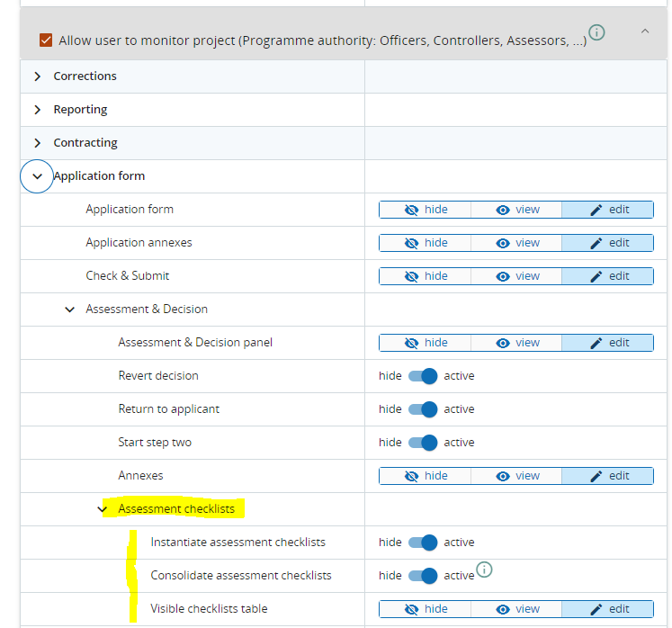Toggle Instantiate assessment checklists switch
The height and width of the screenshot is (628, 672).
[x=423, y=543]
